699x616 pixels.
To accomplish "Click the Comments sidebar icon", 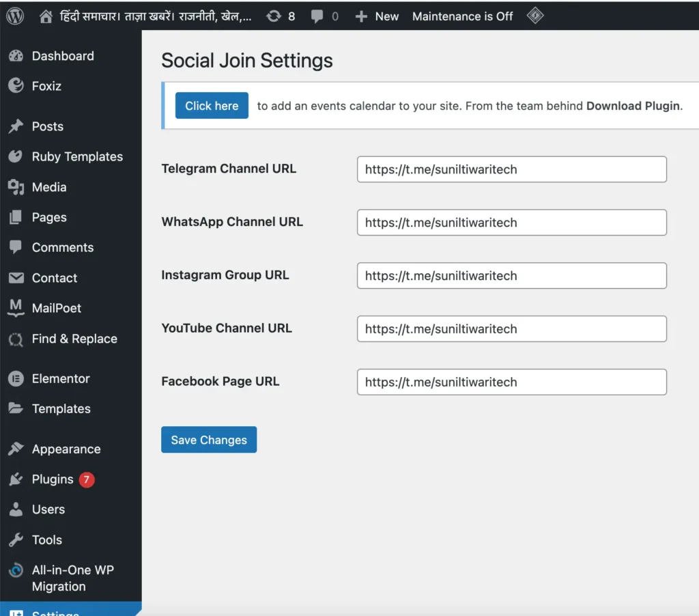I will point(16,247).
